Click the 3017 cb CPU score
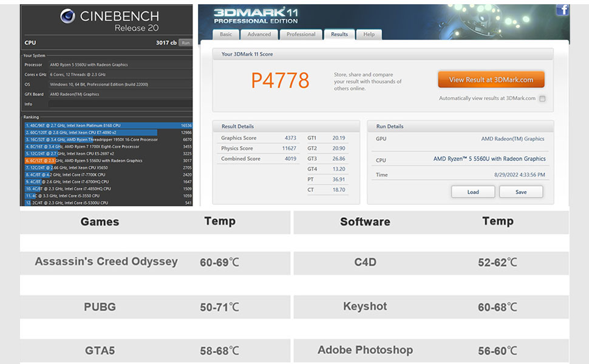 coord(166,43)
